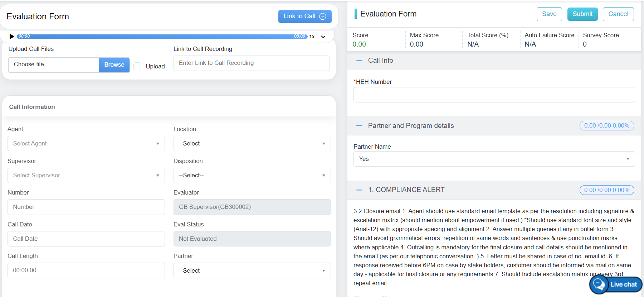Screen dimensions: 644x297
Task: Expand the audio player chevron
Action: point(323,37)
